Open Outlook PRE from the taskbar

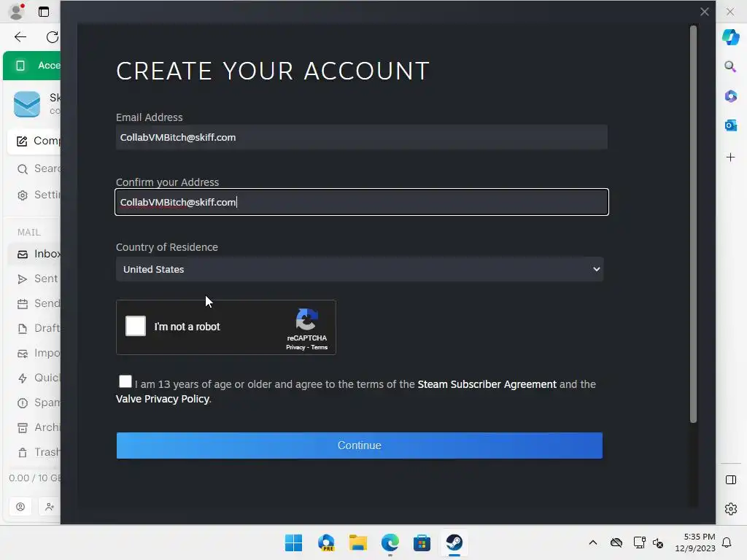[326, 542]
